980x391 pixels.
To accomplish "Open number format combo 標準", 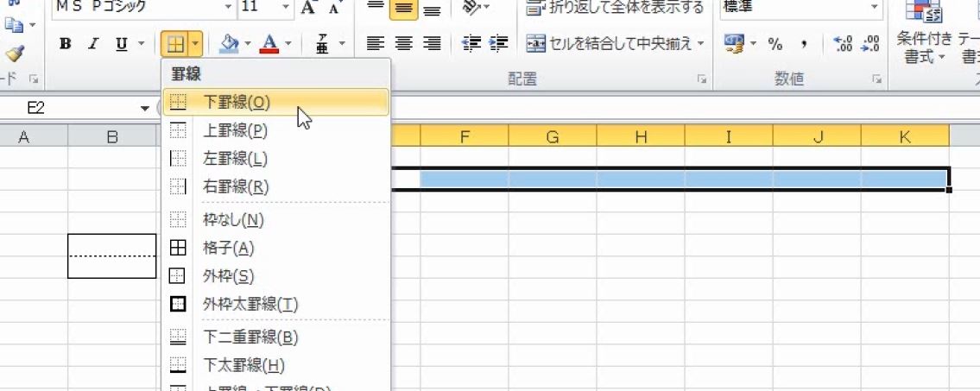I will click(801, 7).
